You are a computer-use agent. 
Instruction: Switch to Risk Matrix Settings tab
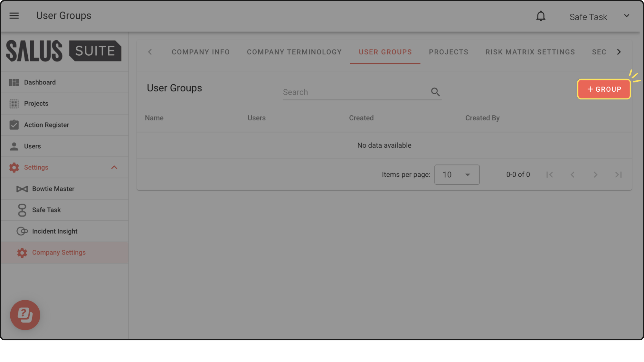coord(530,52)
